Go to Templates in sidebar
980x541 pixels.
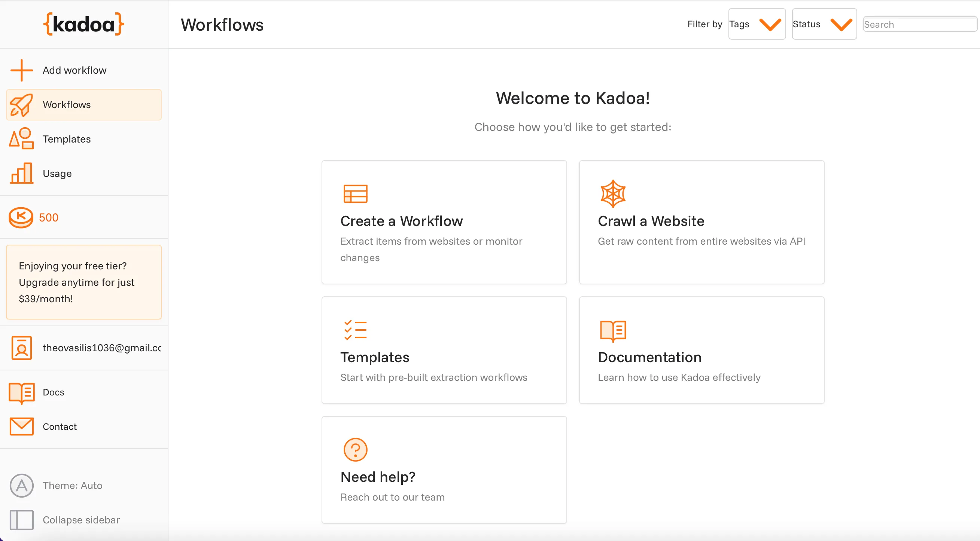pos(84,139)
